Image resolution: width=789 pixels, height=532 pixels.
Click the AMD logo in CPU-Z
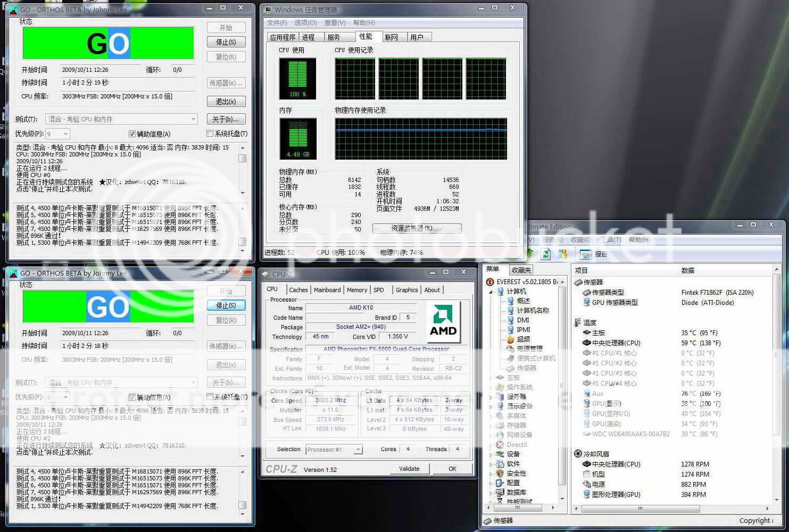443,322
